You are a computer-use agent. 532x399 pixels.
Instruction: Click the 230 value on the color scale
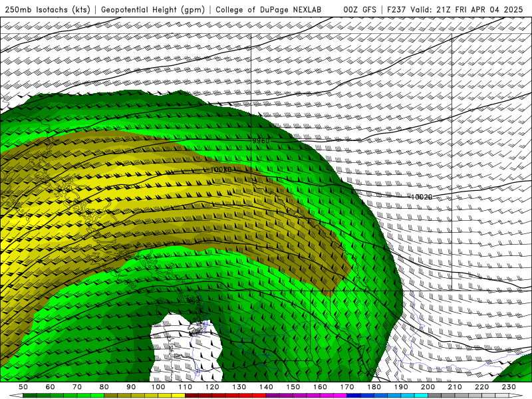pos(509,387)
